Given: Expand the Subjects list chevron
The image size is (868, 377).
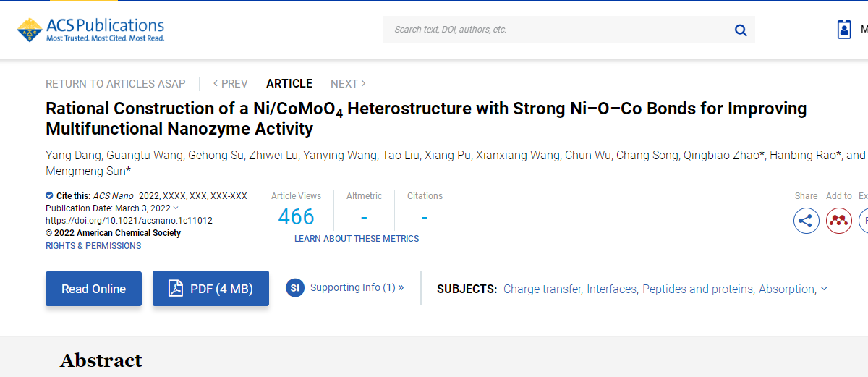Looking at the screenshot, I should tap(824, 289).
